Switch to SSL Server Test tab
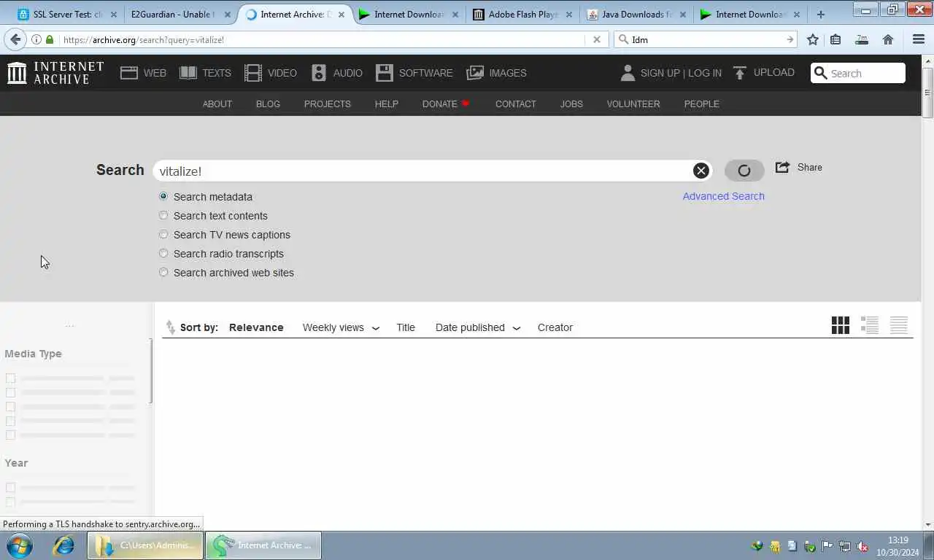The width and height of the screenshot is (934, 560). click(66, 14)
